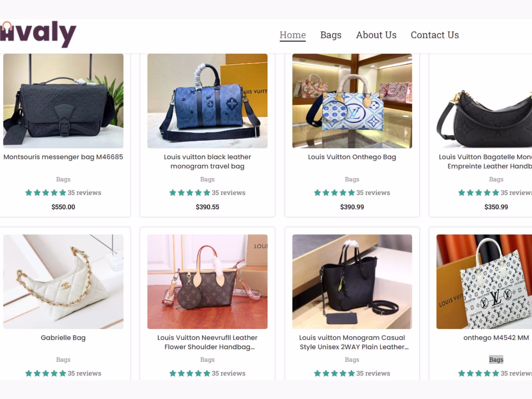Screen dimensions: 532x399
Task: Click the black 2WAY leather bag image
Action: (352, 282)
